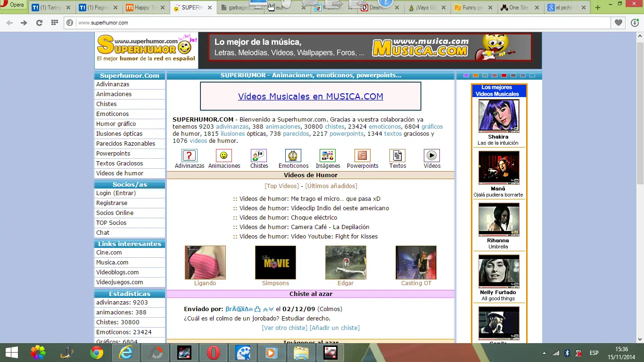This screenshot has height=362, width=644.
Task: Open the Ligando video thumbnail
Action: click(x=205, y=263)
